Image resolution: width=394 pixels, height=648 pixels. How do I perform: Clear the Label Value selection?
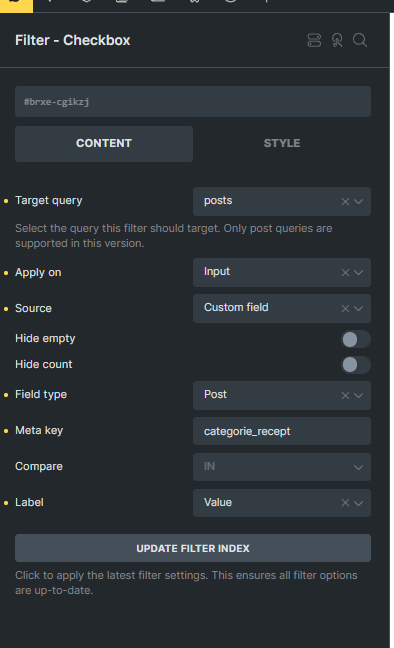click(345, 503)
